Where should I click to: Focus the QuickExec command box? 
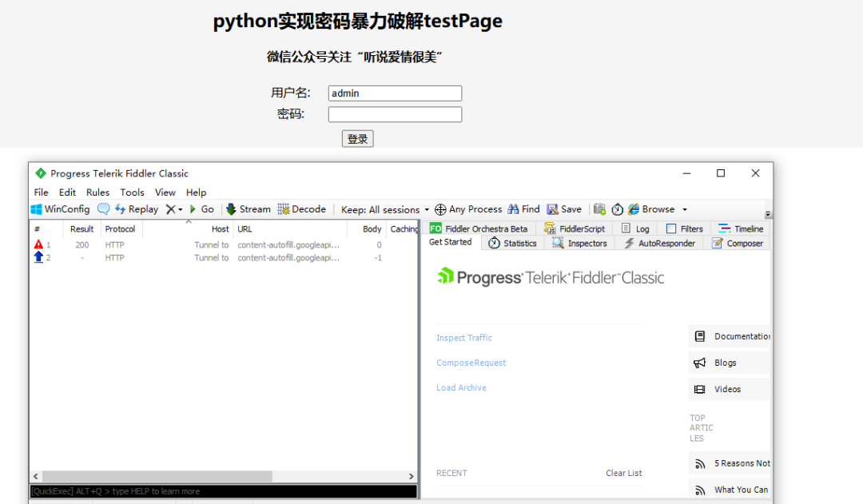(223, 491)
